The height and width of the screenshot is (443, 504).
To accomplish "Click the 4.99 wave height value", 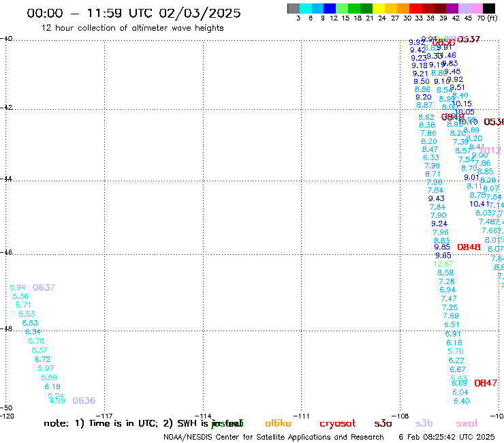I will pos(57,401).
